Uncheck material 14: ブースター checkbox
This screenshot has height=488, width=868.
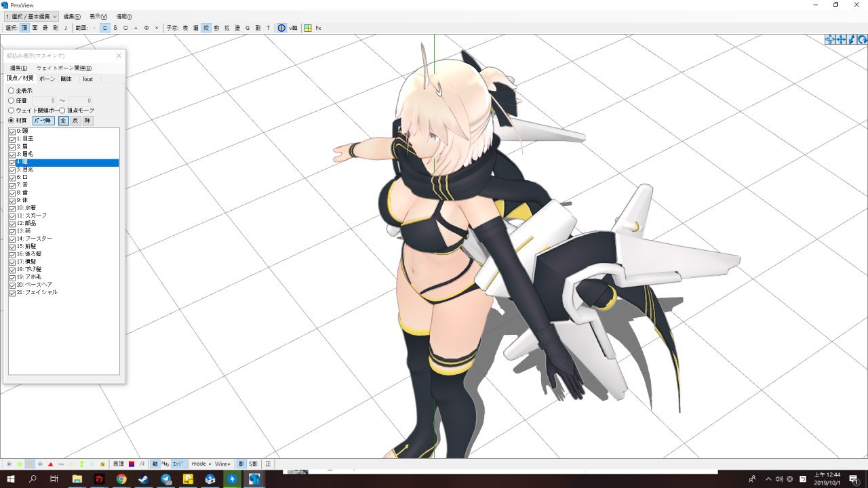point(12,239)
